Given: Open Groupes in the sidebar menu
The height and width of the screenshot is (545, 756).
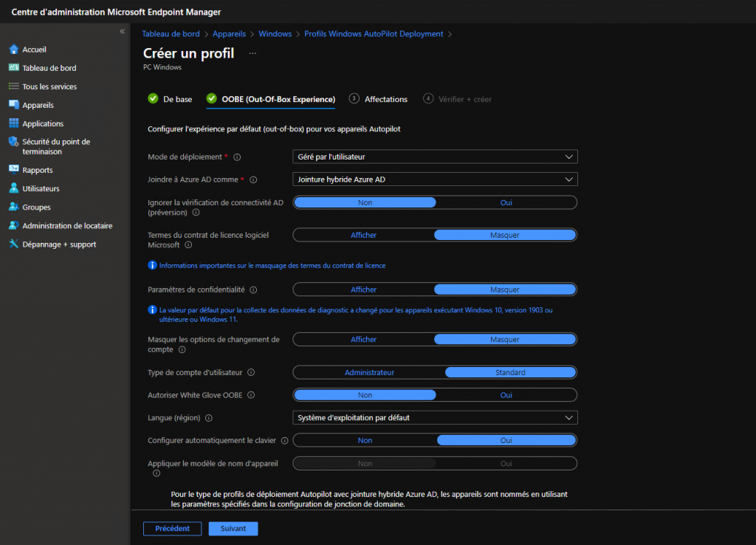Looking at the screenshot, I should pyautogui.click(x=36, y=208).
